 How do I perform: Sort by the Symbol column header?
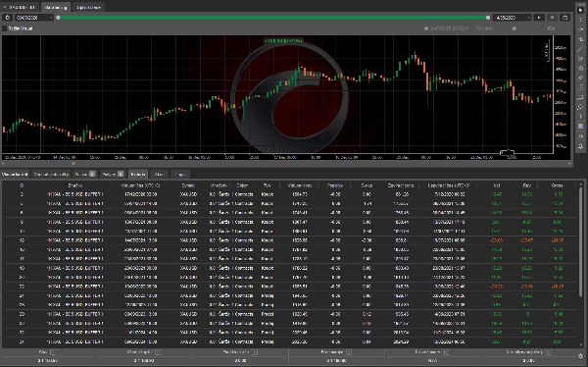(188, 185)
